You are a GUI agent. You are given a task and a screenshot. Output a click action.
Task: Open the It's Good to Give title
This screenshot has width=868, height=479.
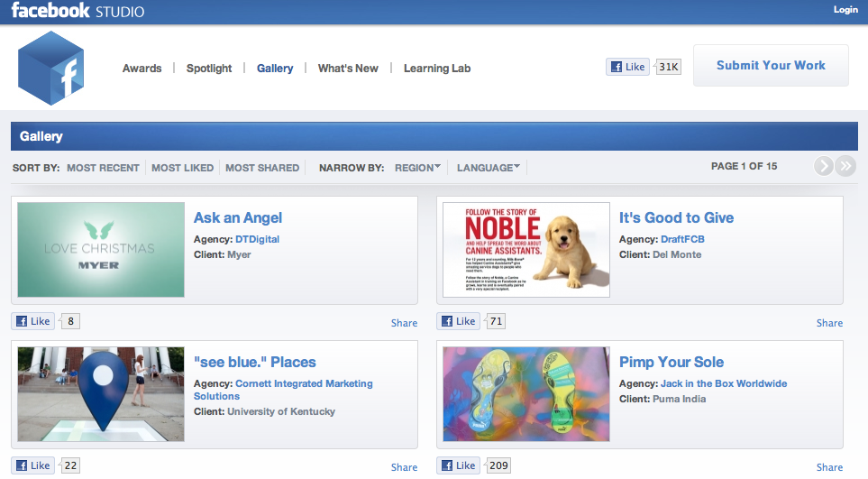coord(676,217)
